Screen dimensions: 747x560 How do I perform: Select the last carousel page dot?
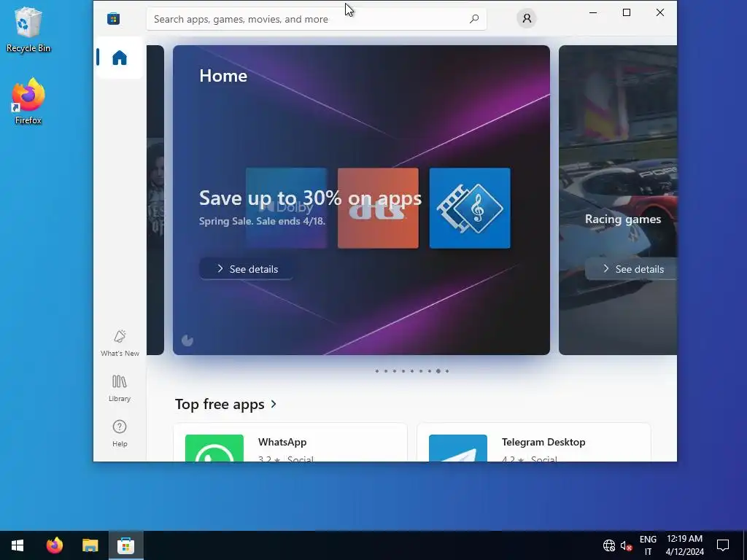tap(447, 371)
